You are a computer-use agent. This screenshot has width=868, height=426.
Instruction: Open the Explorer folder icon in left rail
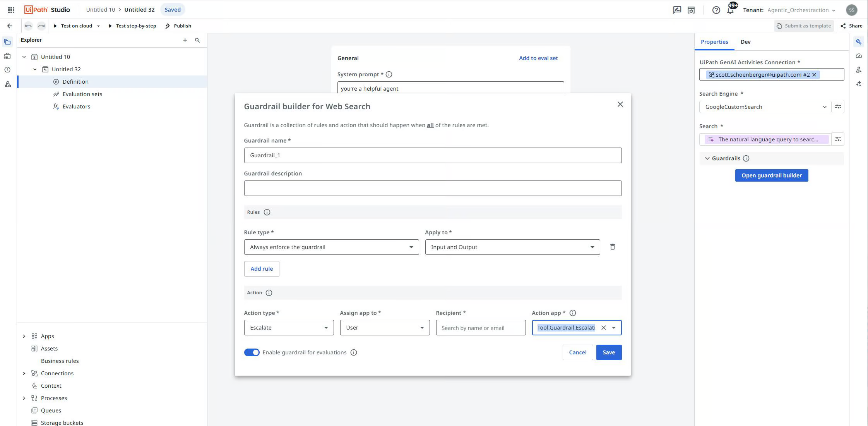[7, 42]
